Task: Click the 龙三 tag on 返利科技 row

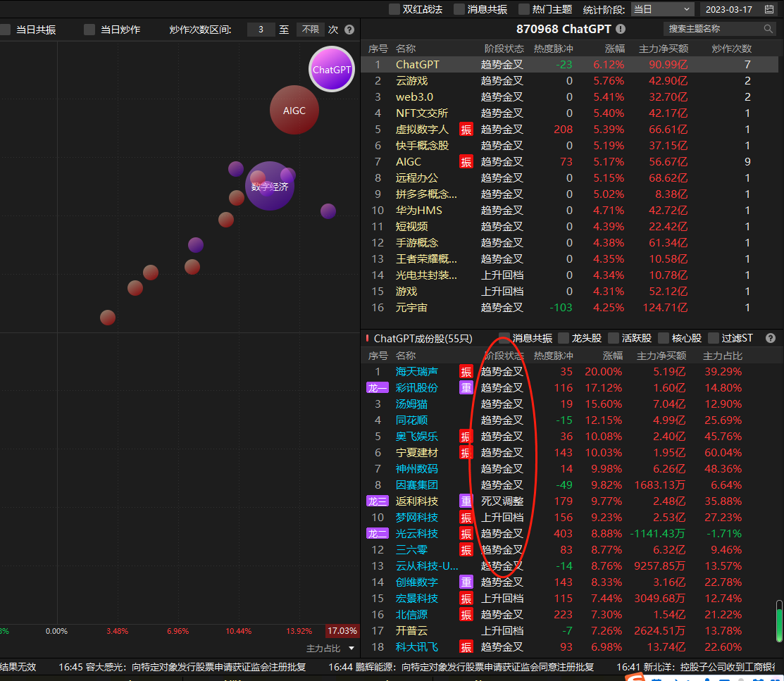Action: point(378,501)
